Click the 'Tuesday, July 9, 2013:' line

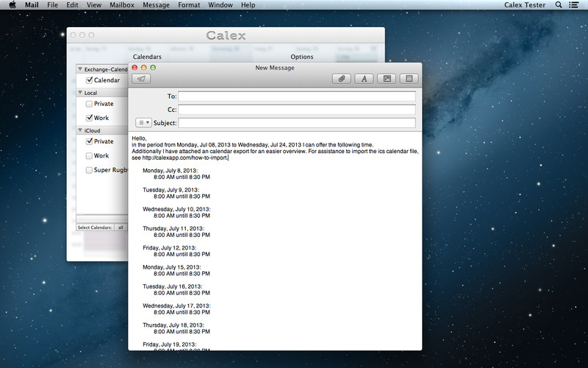coord(171,190)
